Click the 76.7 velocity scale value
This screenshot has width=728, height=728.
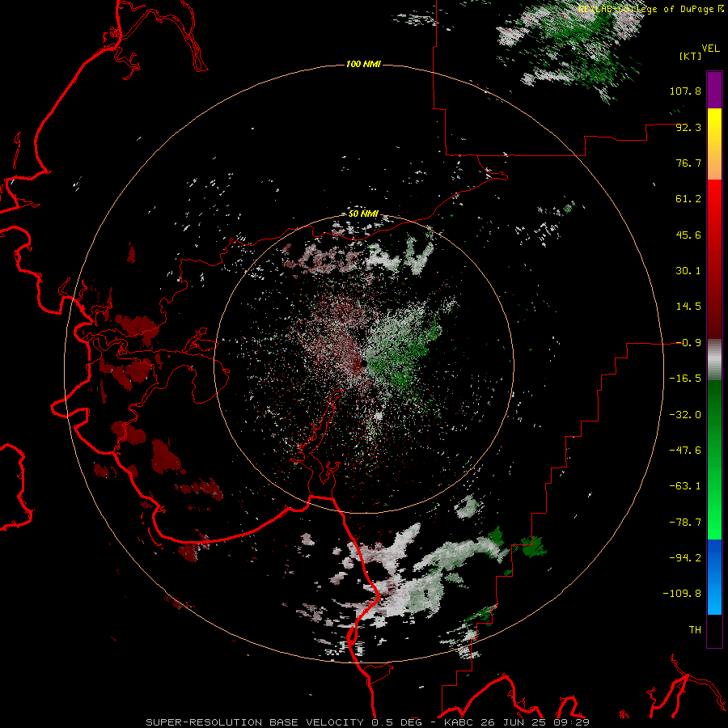pos(688,163)
